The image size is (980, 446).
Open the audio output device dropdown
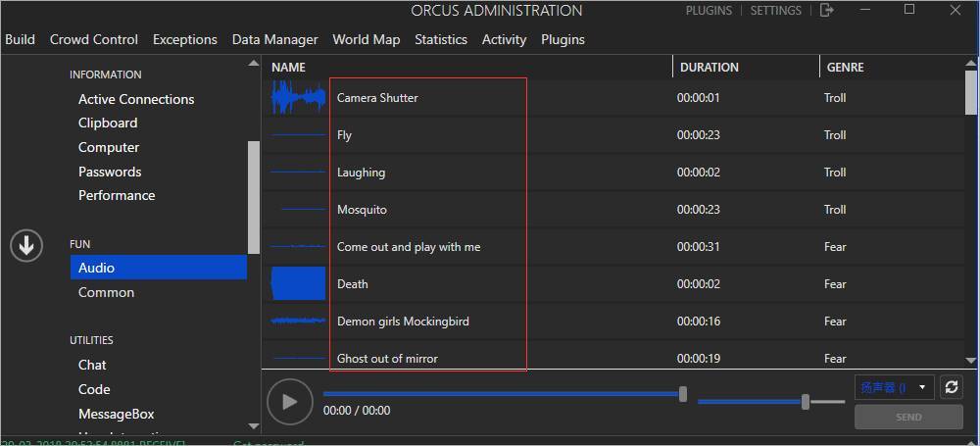[x=893, y=387]
